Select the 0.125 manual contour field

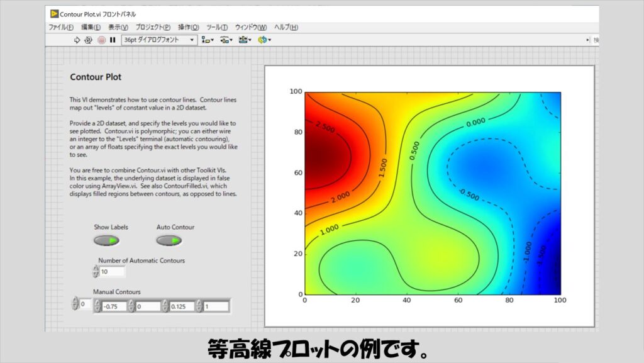pyautogui.click(x=181, y=306)
